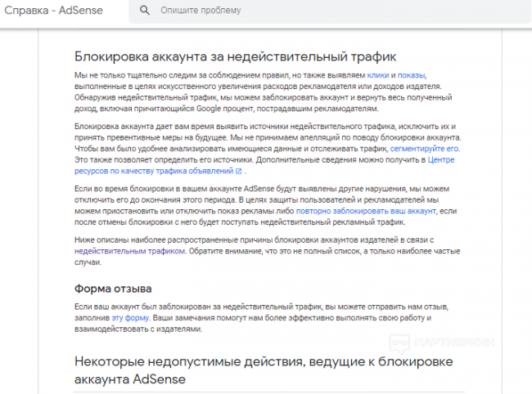The image size is (532, 394).
Task: Click the external link icon after 'объявлений'
Action: point(239,172)
